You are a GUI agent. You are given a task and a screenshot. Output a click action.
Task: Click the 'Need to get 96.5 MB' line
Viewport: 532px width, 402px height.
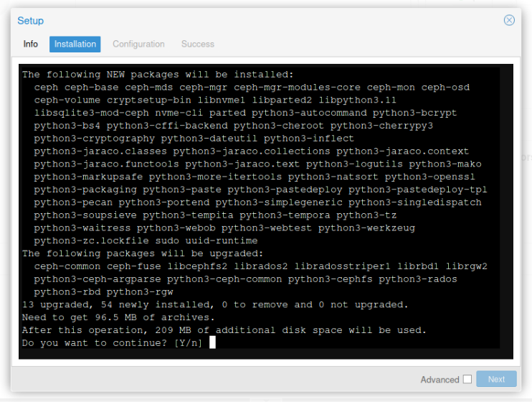pyautogui.click(x=118, y=317)
